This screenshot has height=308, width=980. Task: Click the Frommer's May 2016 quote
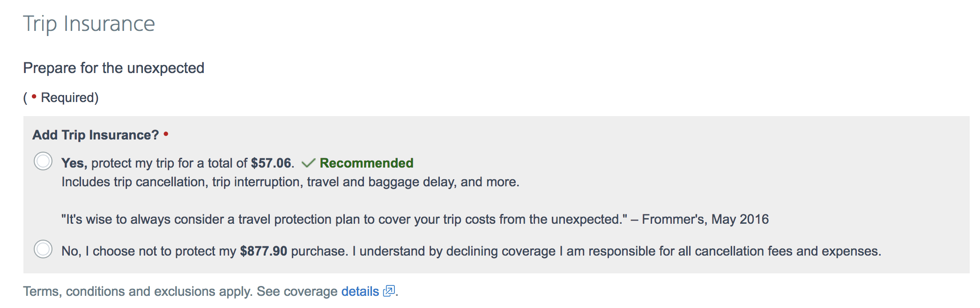(415, 219)
